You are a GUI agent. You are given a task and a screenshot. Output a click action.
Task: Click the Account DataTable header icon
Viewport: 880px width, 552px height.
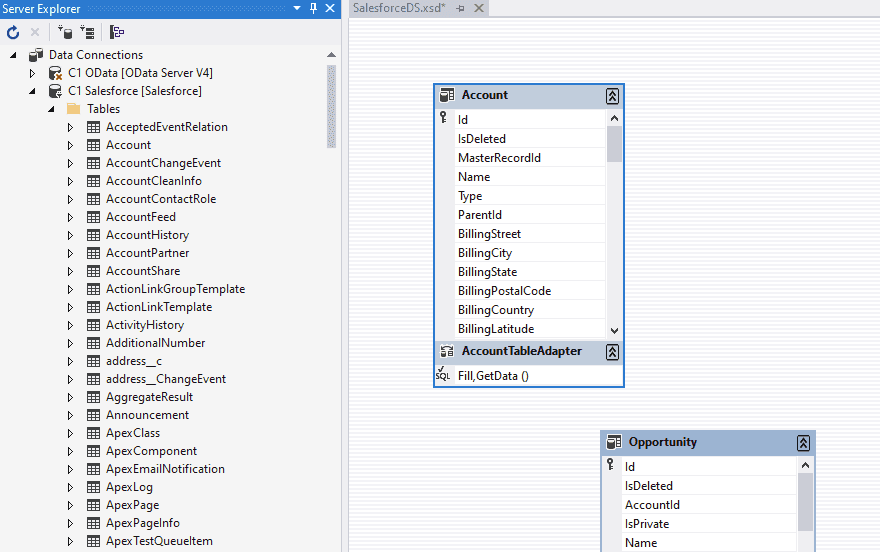coord(447,95)
